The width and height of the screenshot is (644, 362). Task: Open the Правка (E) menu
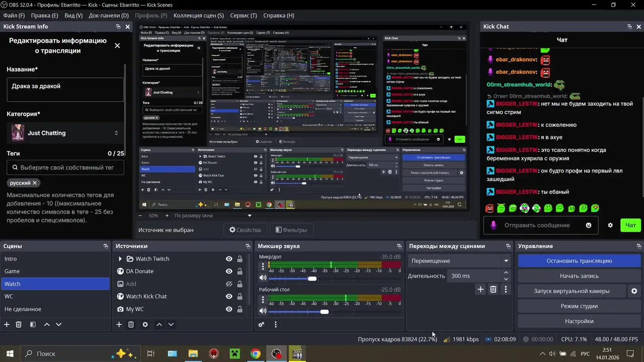44,16
